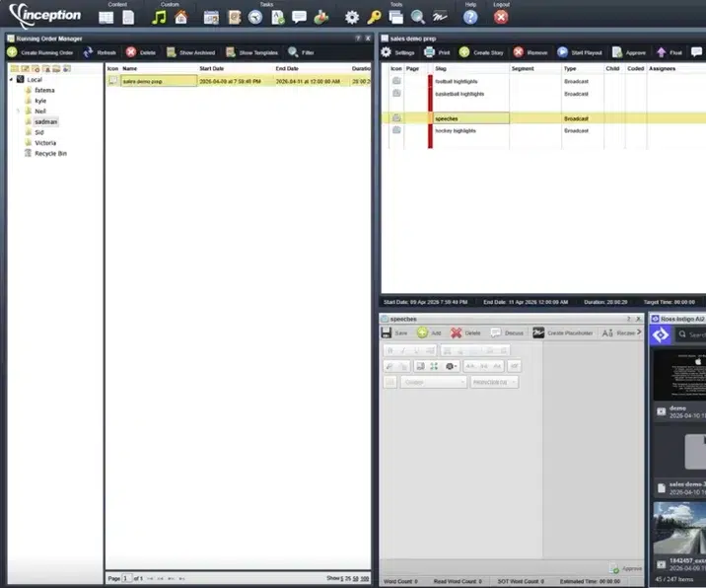
Task: Click the Approve button at editor bottom
Action: click(625, 569)
